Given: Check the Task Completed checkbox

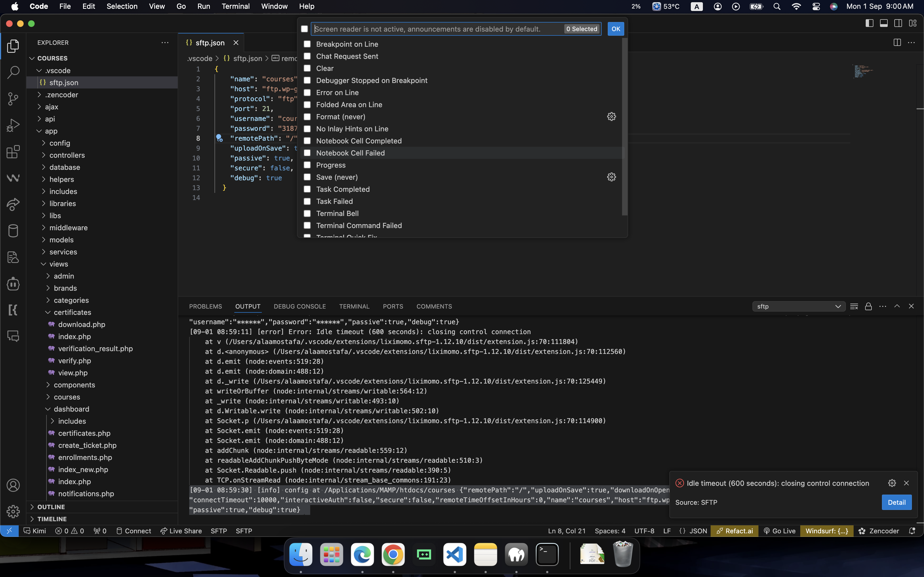Looking at the screenshot, I should point(307,189).
